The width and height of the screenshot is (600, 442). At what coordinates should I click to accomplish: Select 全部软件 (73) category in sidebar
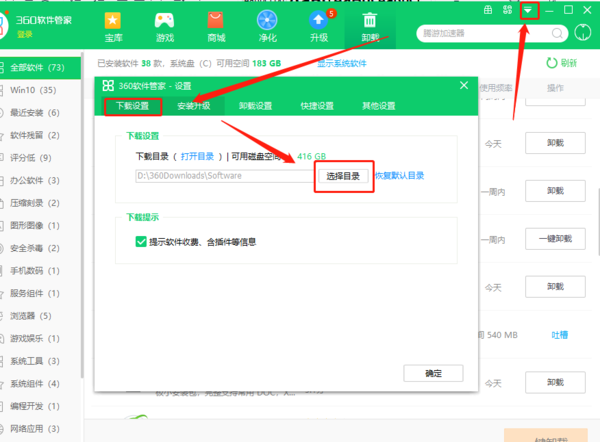coord(36,67)
